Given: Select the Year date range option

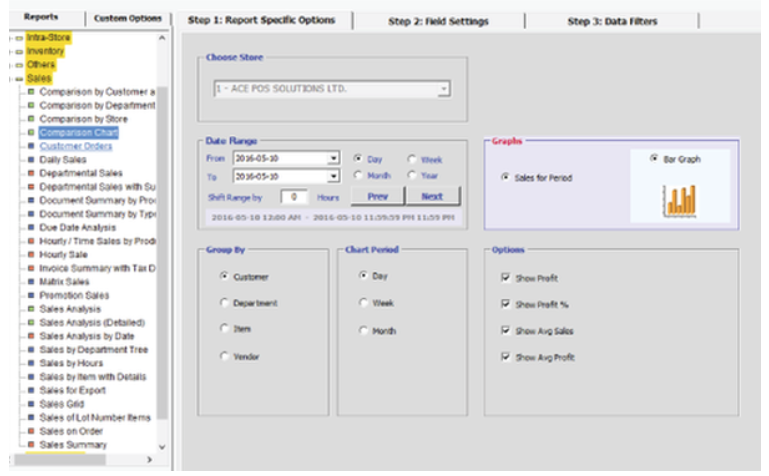Looking at the screenshot, I should (411, 175).
